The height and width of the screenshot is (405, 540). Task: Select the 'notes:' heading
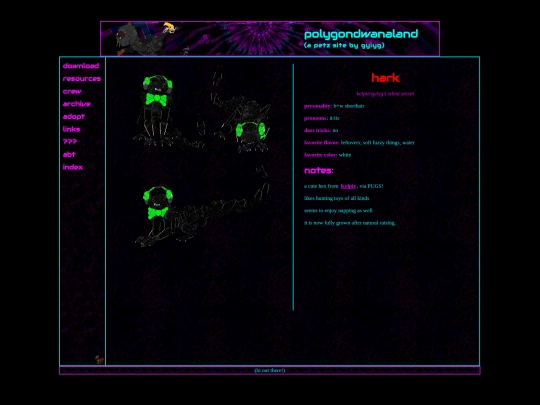(x=319, y=170)
